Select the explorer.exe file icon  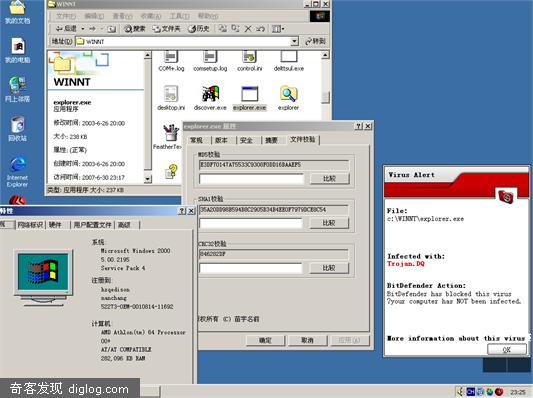click(250, 98)
